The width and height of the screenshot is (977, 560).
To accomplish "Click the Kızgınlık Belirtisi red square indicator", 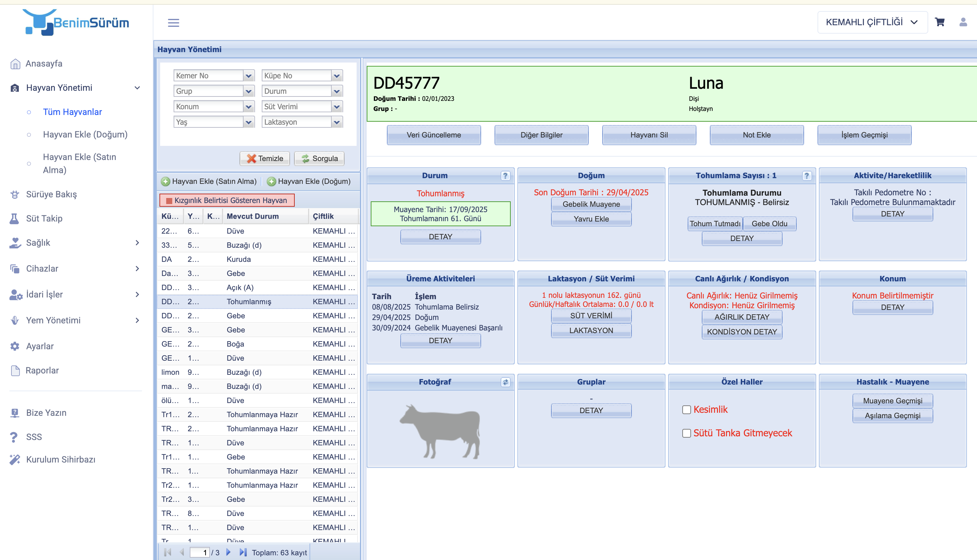I will point(169,200).
